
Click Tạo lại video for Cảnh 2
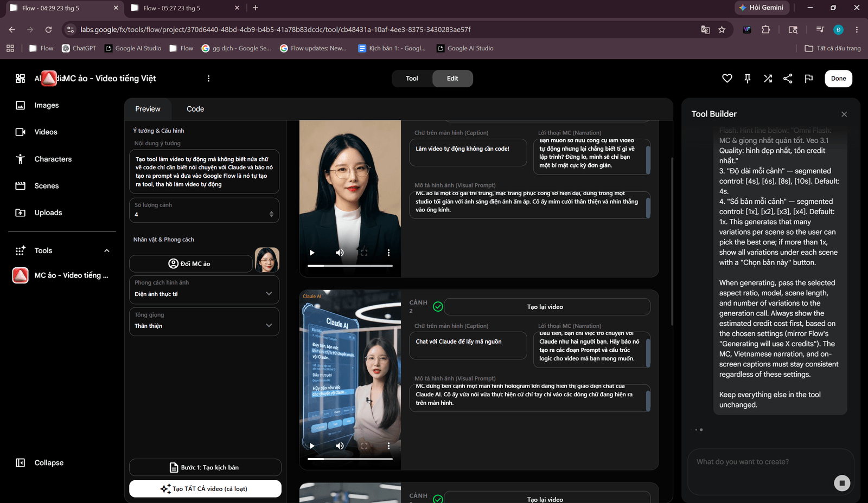[x=547, y=307]
